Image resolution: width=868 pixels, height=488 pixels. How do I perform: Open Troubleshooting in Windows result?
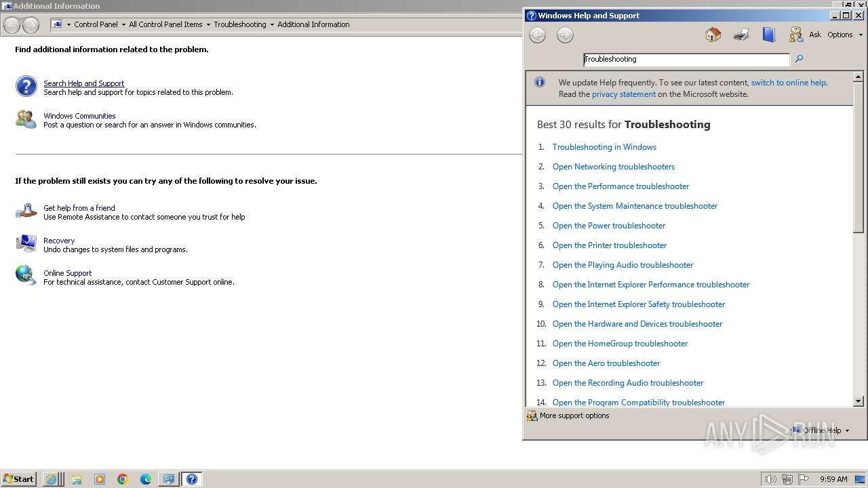pos(604,147)
